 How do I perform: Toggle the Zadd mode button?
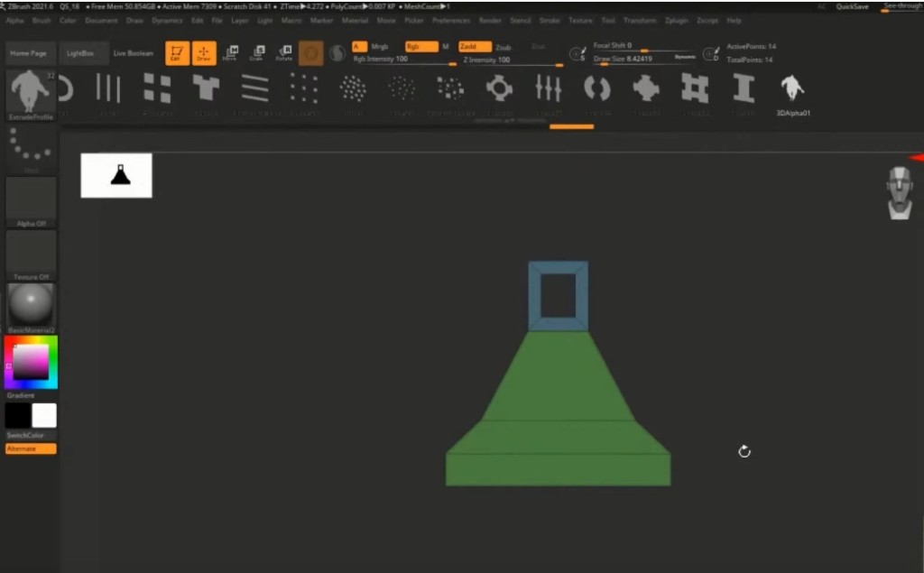point(474,46)
